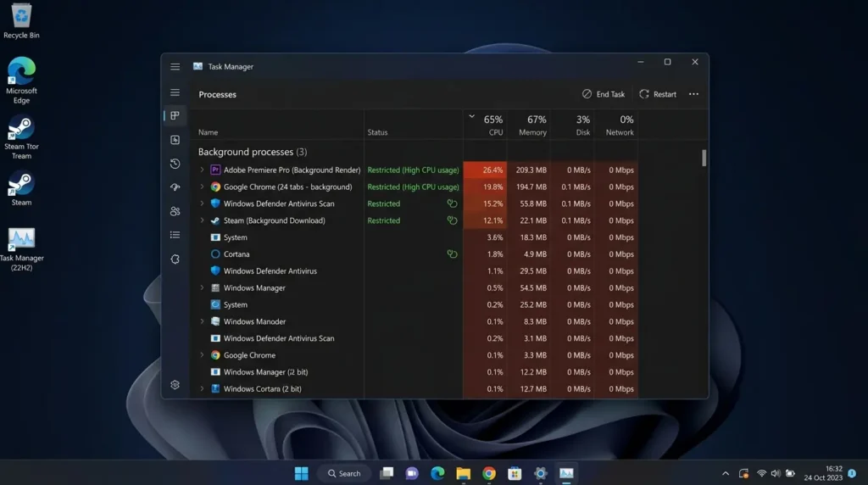Click the Restart button
This screenshot has height=485, width=868.
tap(658, 94)
